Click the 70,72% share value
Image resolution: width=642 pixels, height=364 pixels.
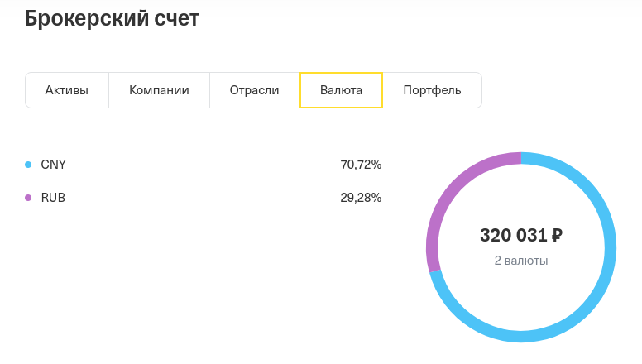click(x=361, y=165)
